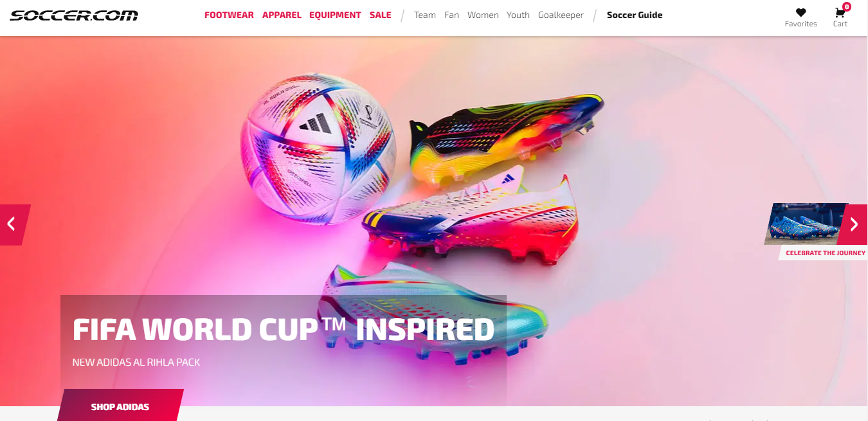Click the SHOP ADIDAS button

pos(120,406)
